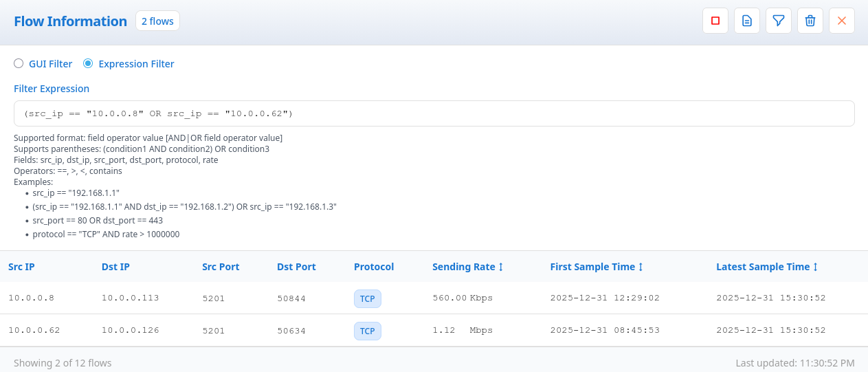Click the red stop capture icon
Image resolution: width=868 pixels, height=372 pixels.
click(x=715, y=21)
